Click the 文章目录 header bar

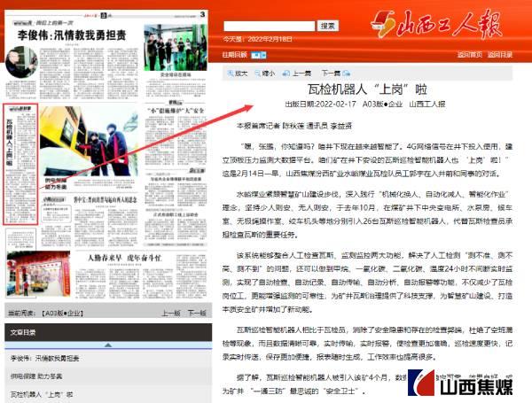click(x=108, y=332)
